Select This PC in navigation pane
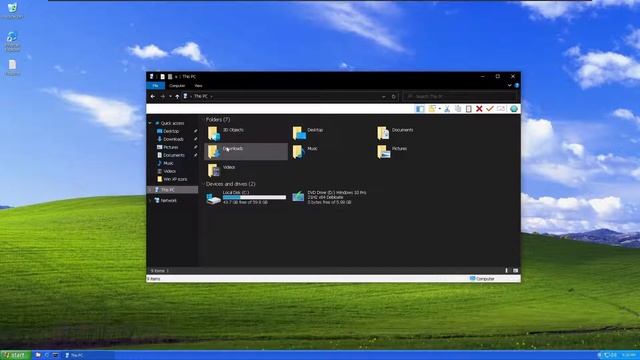Screen dimensions: 640x360 point(173,190)
